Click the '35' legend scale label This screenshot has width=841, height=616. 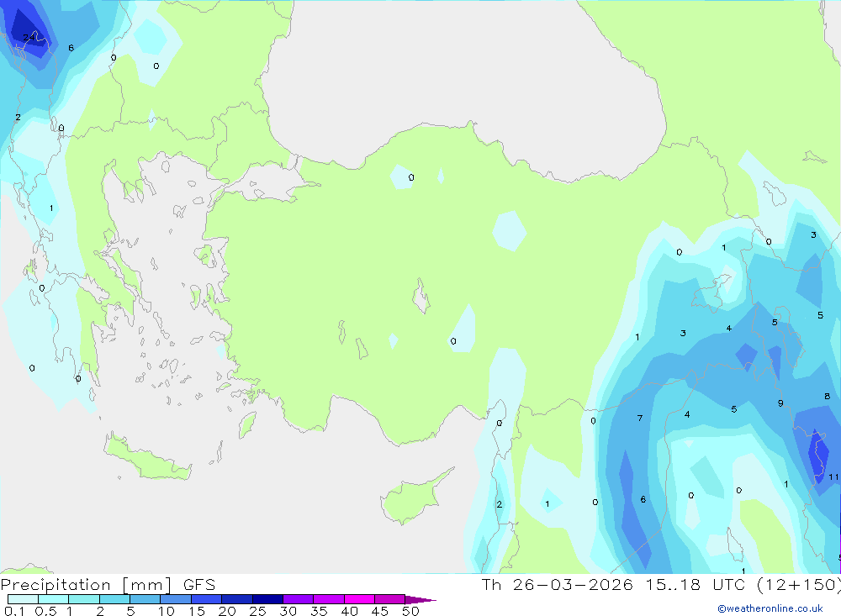[319, 611]
